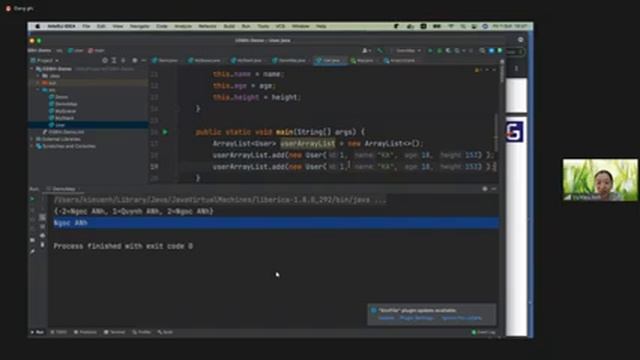Expand the .idea folder in project tree
Viewport: 640px width, 360px height.
[x=38, y=76]
